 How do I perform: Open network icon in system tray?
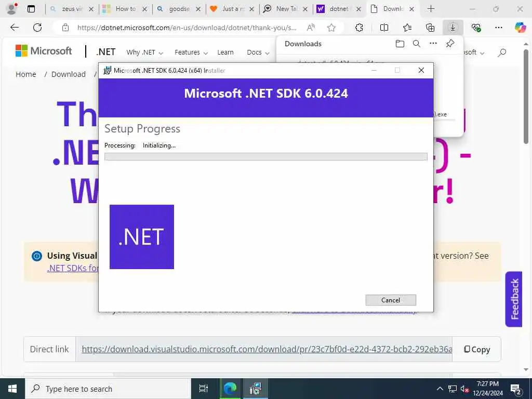[453, 389]
